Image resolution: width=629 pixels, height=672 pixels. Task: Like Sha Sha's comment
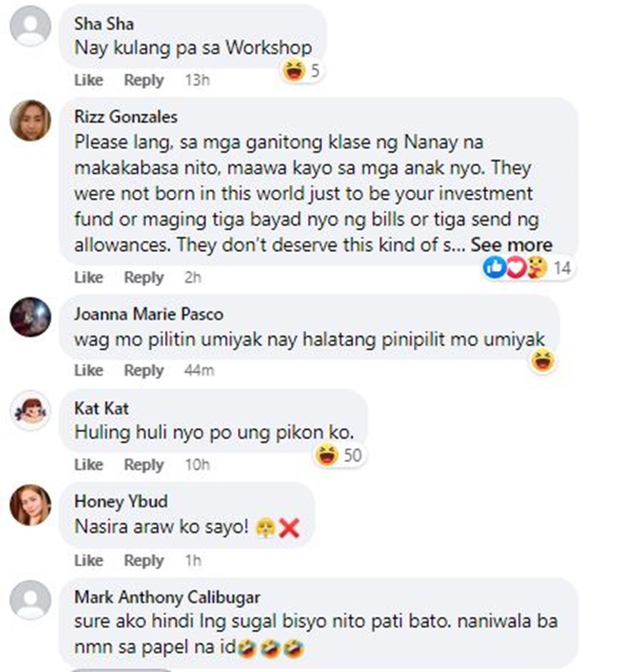(89, 81)
